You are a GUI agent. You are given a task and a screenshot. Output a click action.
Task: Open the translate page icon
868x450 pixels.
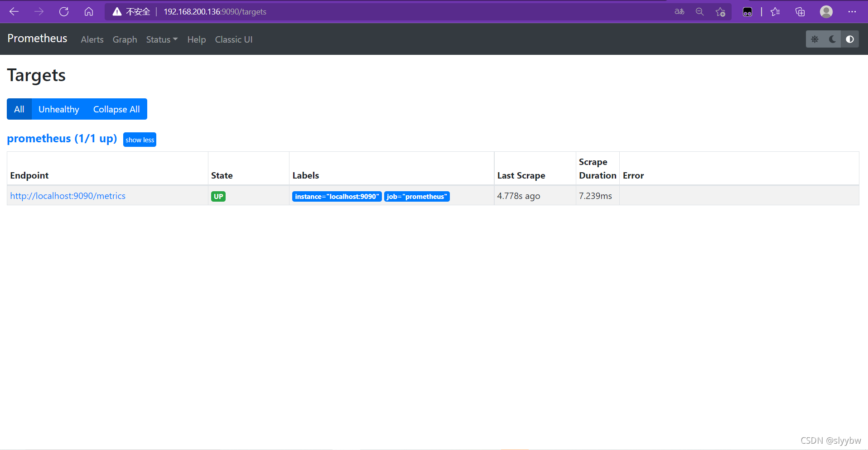[679, 12]
